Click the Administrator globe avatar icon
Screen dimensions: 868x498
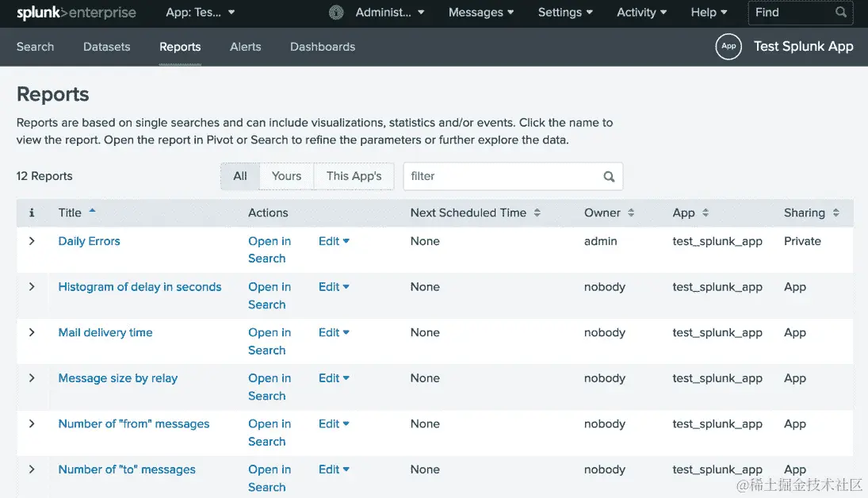click(x=336, y=12)
